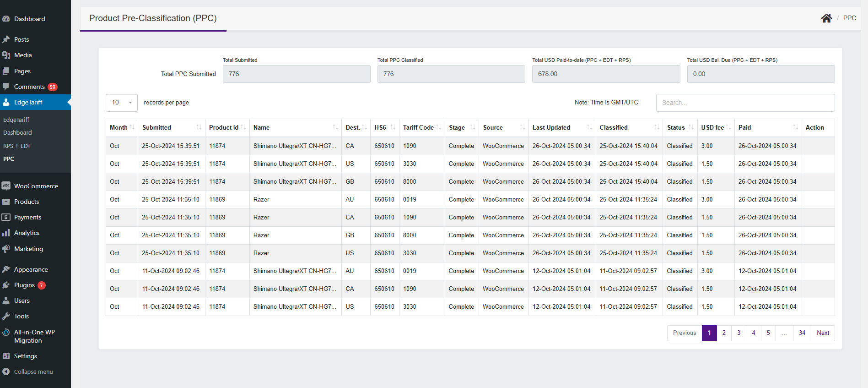868x388 pixels.
Task: Sort table by Name column arrows
Action: 335,127
